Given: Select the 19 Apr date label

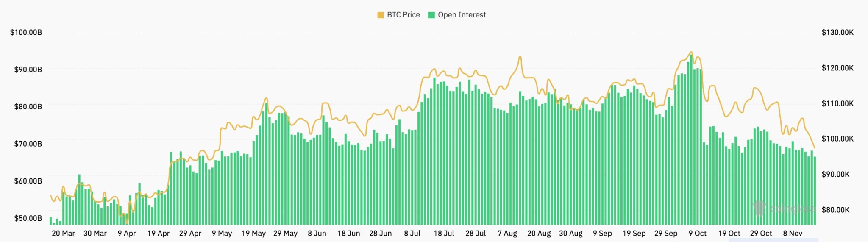Looking at the screenshot, I should (159, 234).
